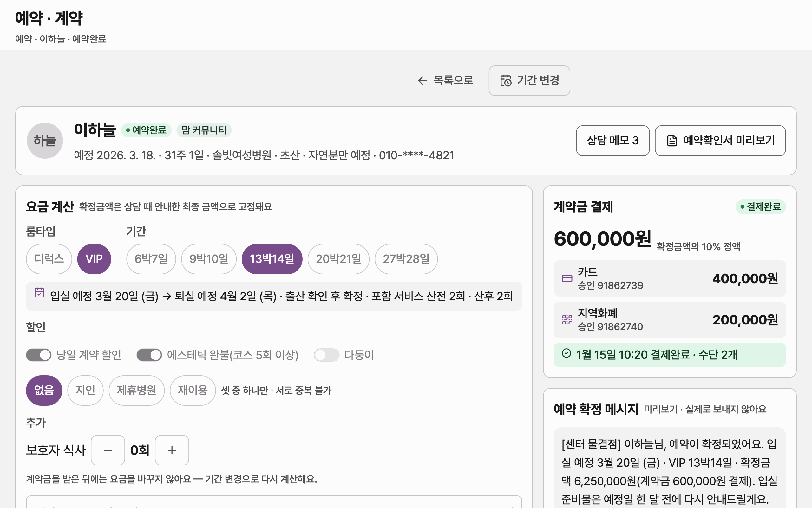
Task: Choose the 6박7일 period
Action: point(151,259)
